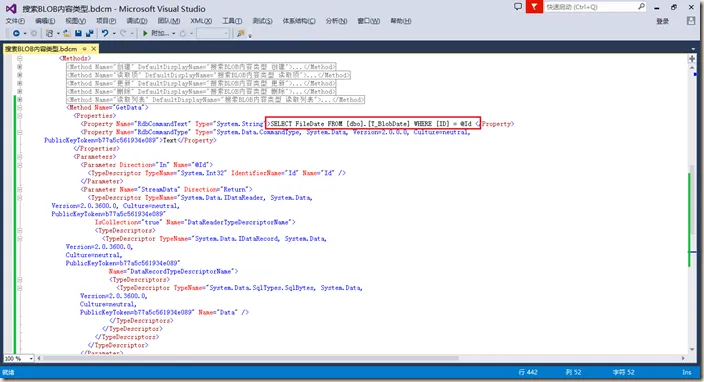The image size is (704, 382).
Task: Click the account picture icon
Action: click(691, 21)
